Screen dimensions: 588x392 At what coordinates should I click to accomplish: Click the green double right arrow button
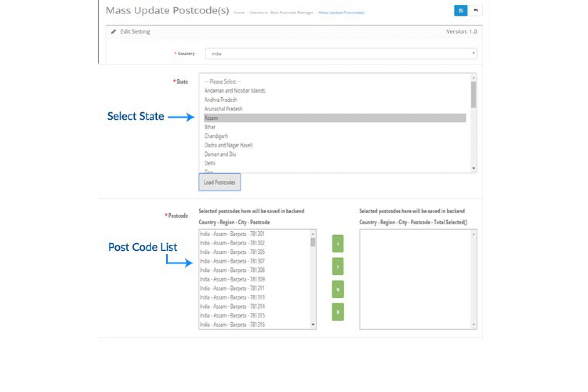(338, 312)
